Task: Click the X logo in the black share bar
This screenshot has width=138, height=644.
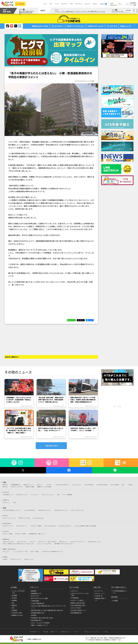Action: click(23, 470)
